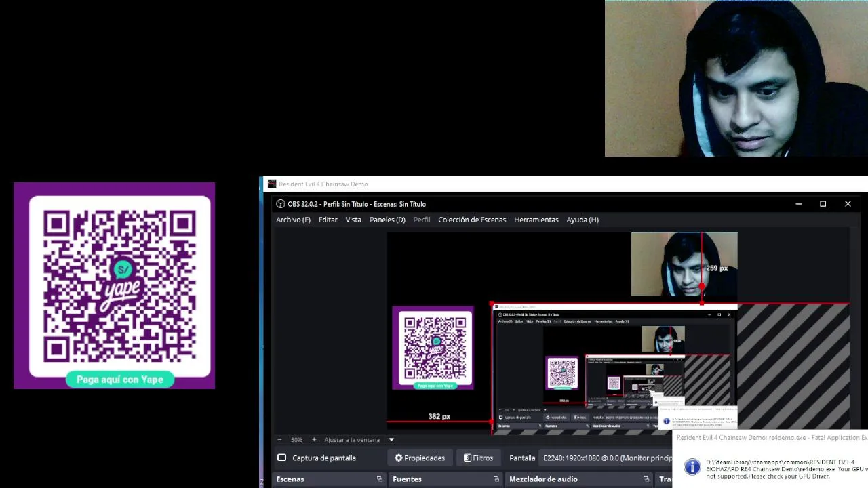Zoom out preview with minus icon
The width and height of the screenshot is (868, 488).
[x=279, y=440]
